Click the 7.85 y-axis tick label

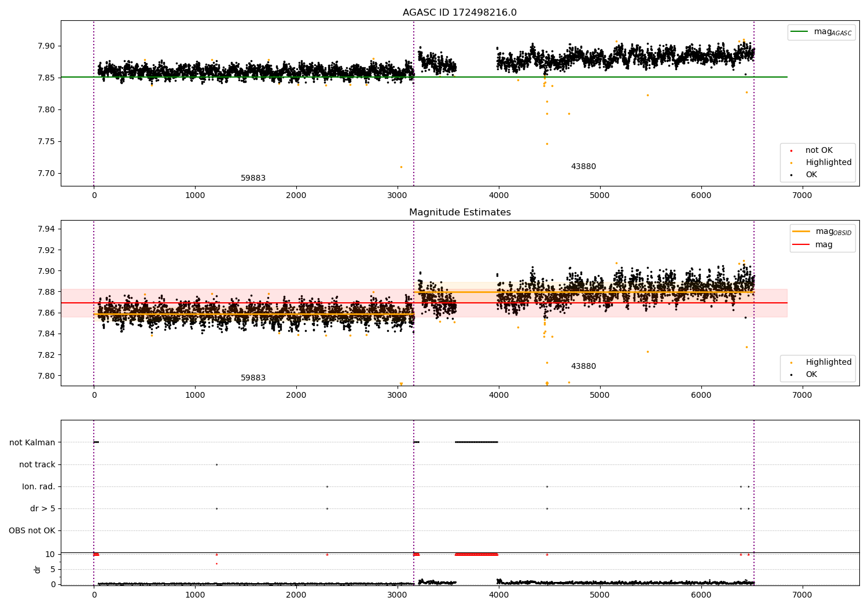pyautogui.click(x=46, y=78)
